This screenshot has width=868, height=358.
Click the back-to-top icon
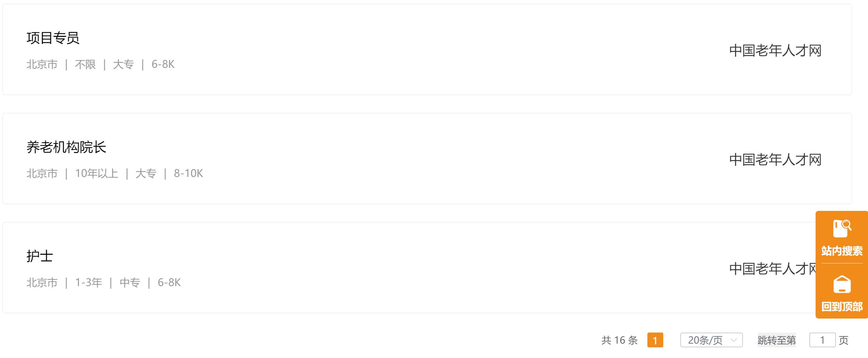[842, 284]
